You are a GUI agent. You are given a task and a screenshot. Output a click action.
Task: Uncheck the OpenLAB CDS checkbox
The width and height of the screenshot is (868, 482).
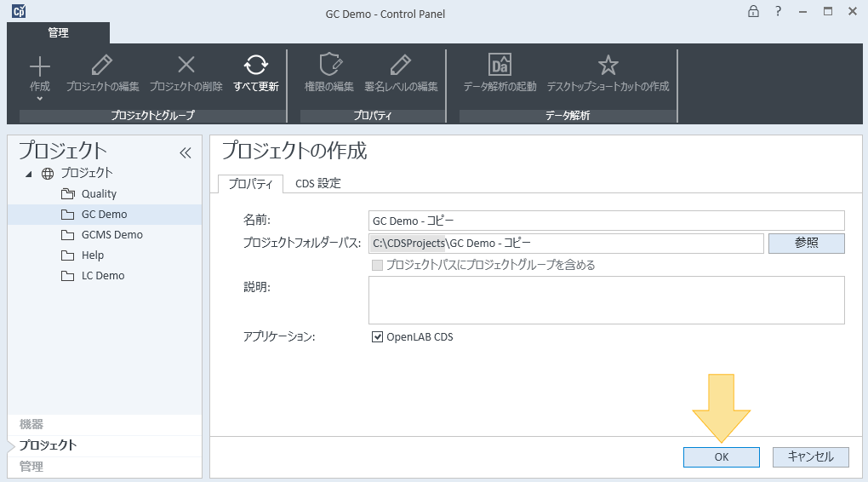pos(378,337)
